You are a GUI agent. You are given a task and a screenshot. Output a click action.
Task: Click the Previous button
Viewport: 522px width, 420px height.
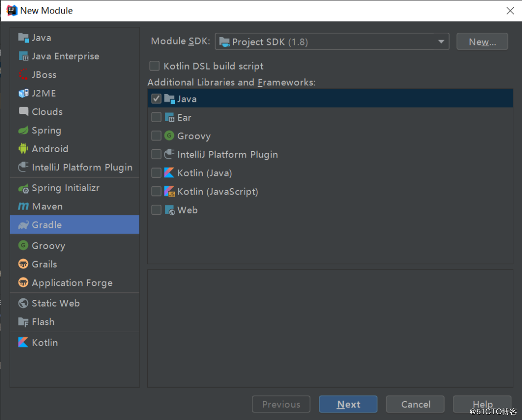281,404
